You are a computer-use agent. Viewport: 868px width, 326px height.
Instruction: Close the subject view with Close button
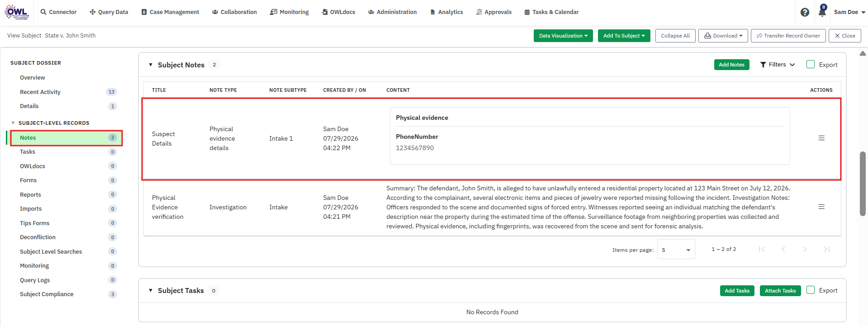(x=844, y=36)
